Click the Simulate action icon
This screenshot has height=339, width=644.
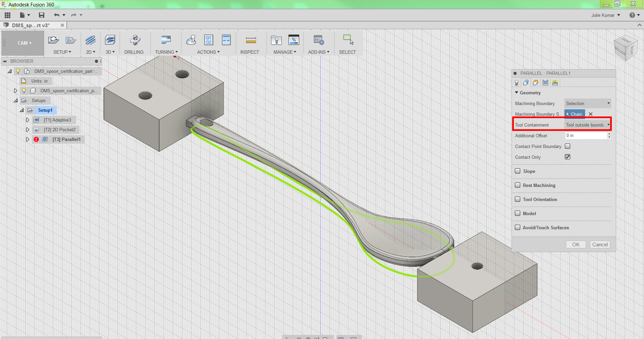[191, 40]
